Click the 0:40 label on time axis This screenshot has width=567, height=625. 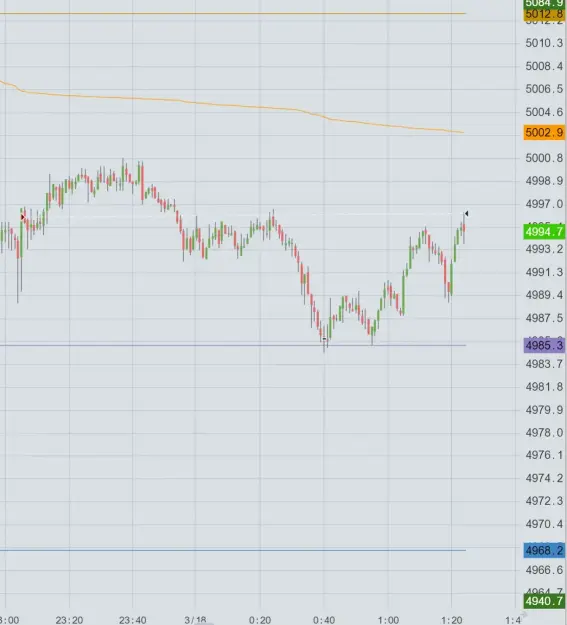[x=324, y=620]
